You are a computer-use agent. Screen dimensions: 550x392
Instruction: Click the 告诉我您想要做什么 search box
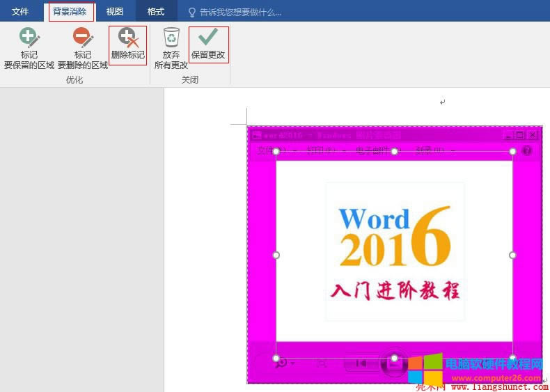coord(240,12)
